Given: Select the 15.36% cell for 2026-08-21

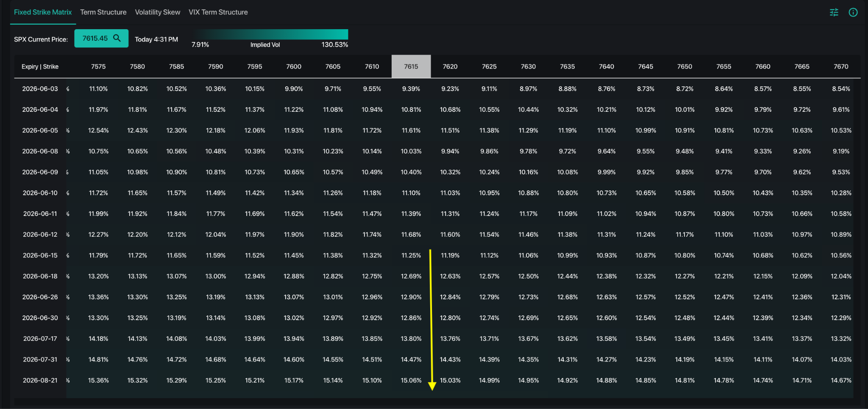Looking at the screenshot, I should coord(98,381).
